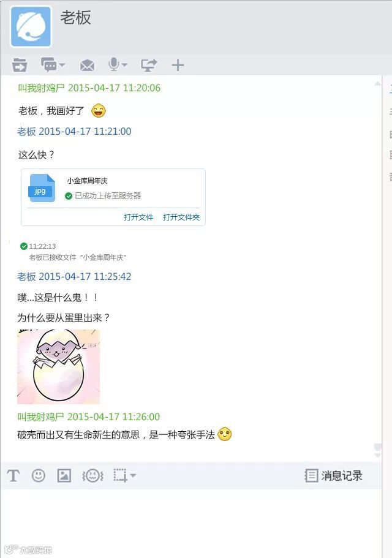Open remote desktop screen-share icon
392x558 pixels.
(148, 65)
